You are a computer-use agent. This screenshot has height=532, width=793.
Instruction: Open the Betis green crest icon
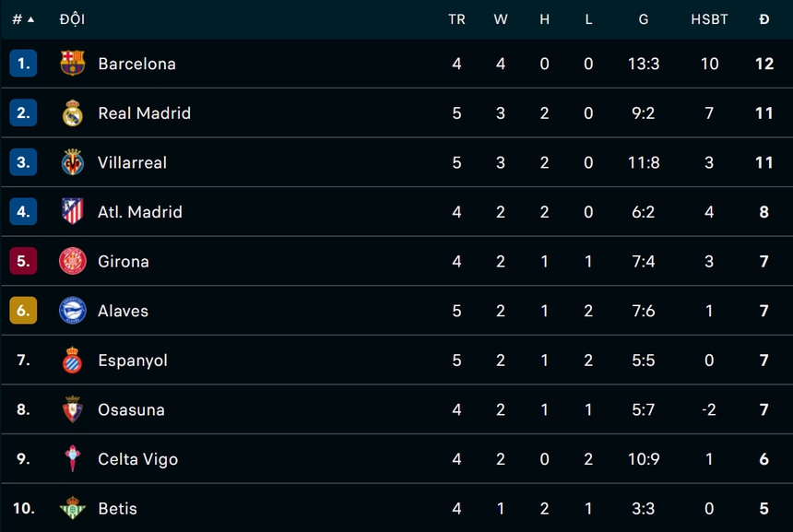pyautogui.click(x=72, y=508)
